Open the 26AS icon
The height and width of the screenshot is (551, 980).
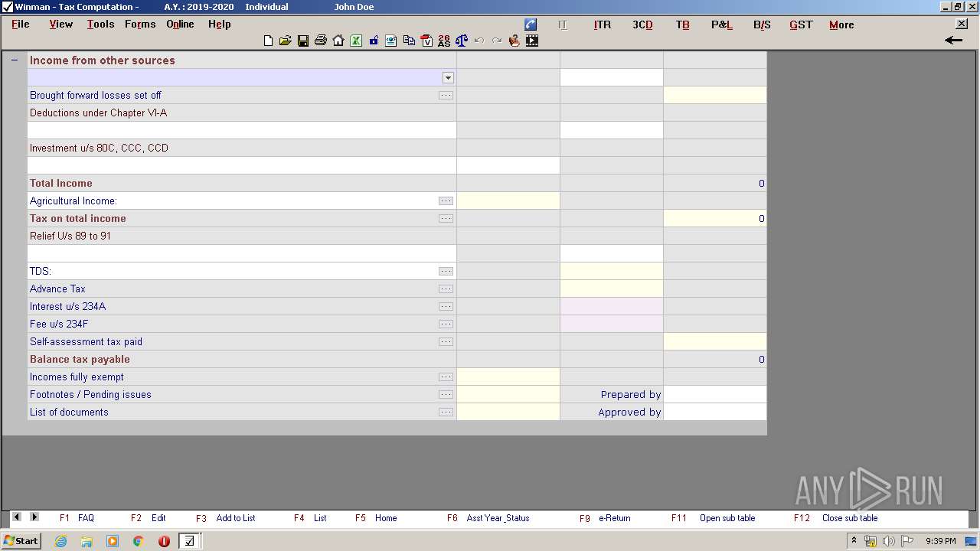pos(444,41)
